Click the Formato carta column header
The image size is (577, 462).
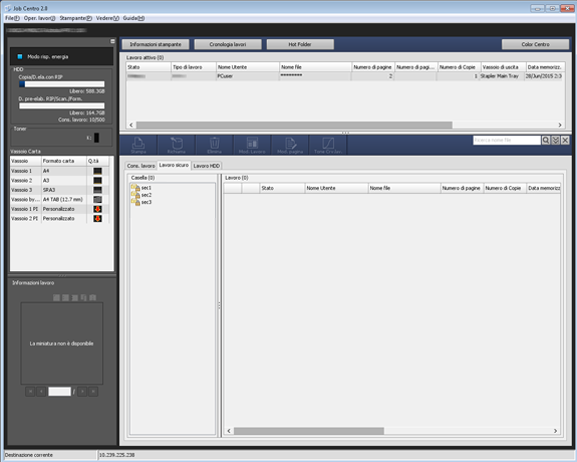pyautogui.click(x=64, y=161)
